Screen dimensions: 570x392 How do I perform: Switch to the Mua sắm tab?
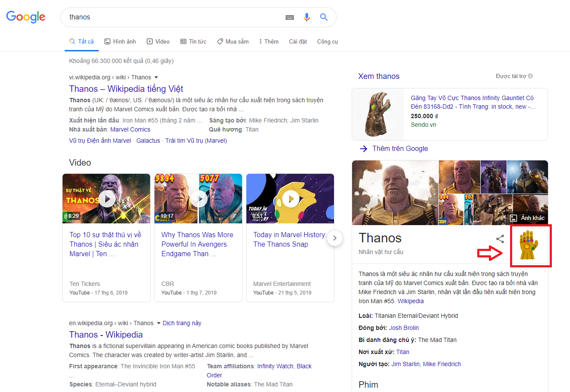pyautogui.click(x=233, y=41)
